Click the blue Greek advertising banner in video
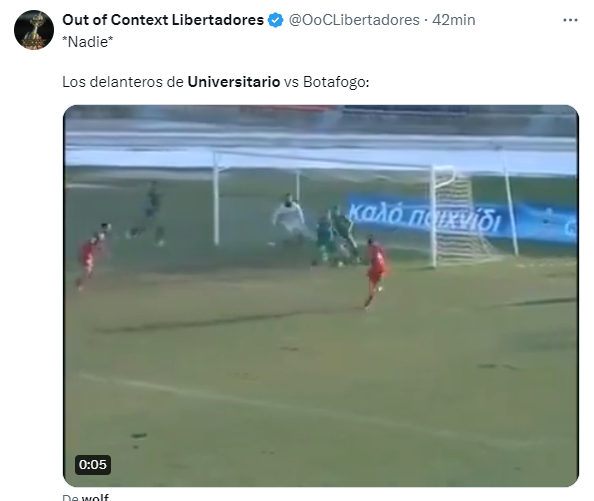 pos(461,218)
